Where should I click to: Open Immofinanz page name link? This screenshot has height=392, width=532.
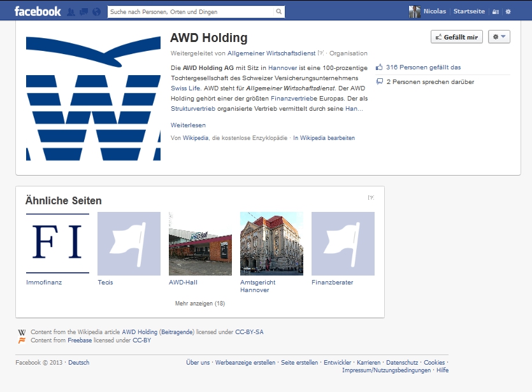click(x=44, y=282)
